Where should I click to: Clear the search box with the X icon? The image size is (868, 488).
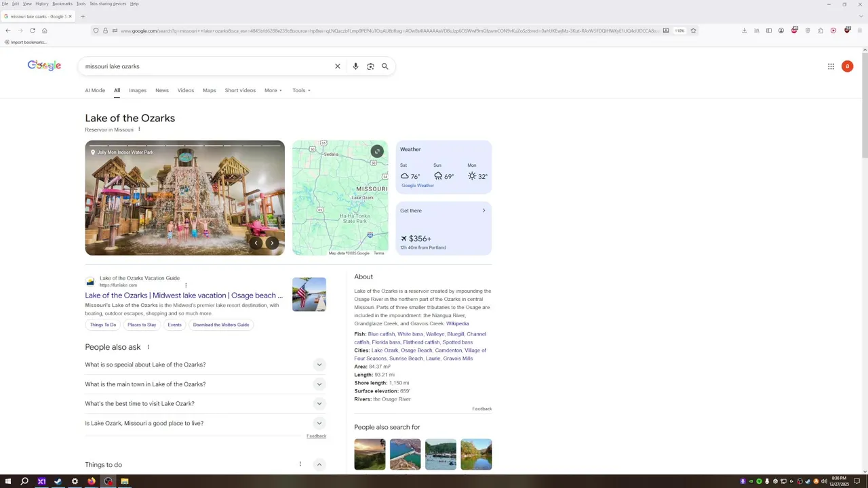[x=337, y=66]
